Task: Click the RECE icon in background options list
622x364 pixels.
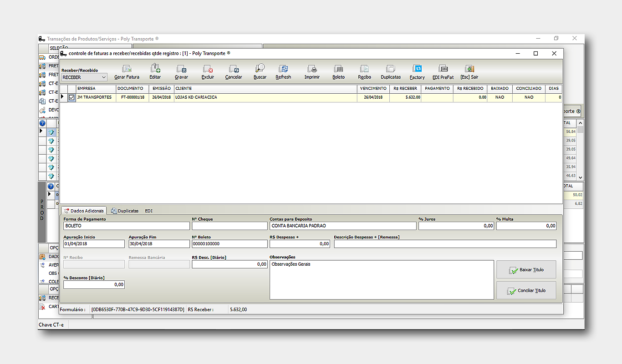Action: 42,298
